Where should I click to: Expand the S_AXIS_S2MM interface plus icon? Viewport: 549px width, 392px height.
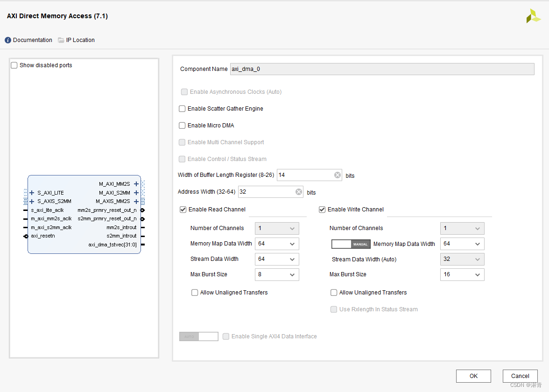tap(32, 202)
